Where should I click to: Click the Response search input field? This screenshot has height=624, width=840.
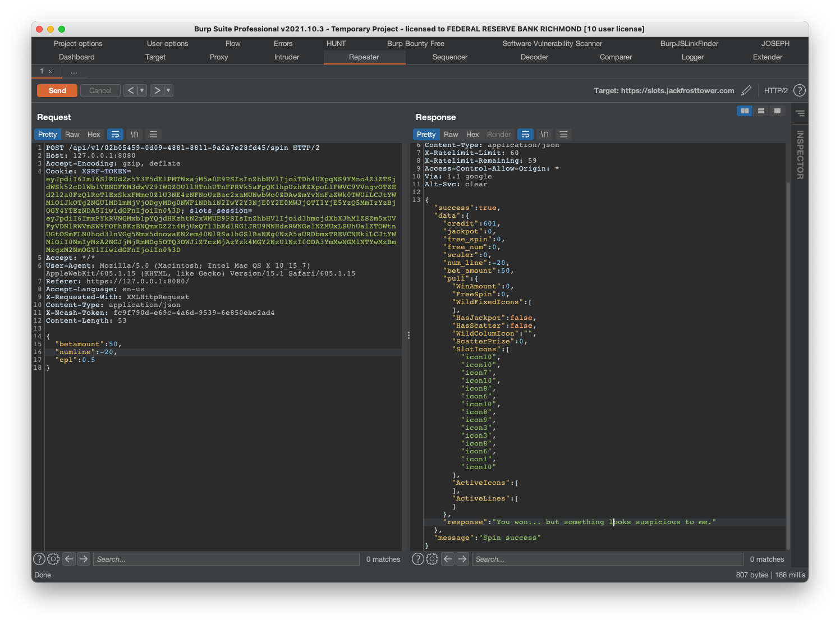[607, 559]
